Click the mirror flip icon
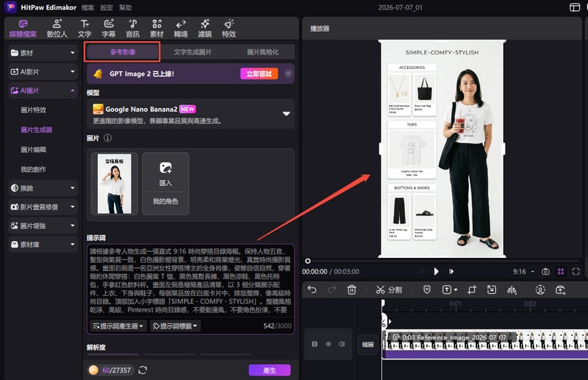Image resolution: width=588 pixels, height=380 pixels. click(512, 290)
